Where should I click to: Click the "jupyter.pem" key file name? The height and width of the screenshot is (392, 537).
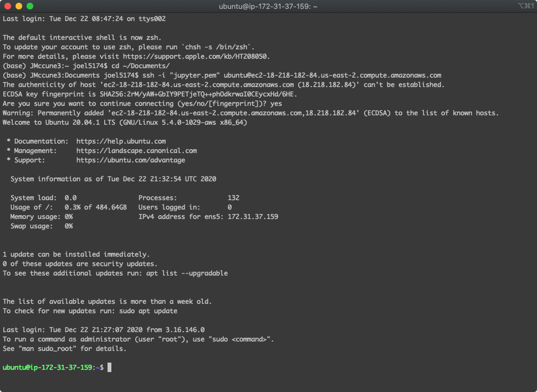pos(195,75)
